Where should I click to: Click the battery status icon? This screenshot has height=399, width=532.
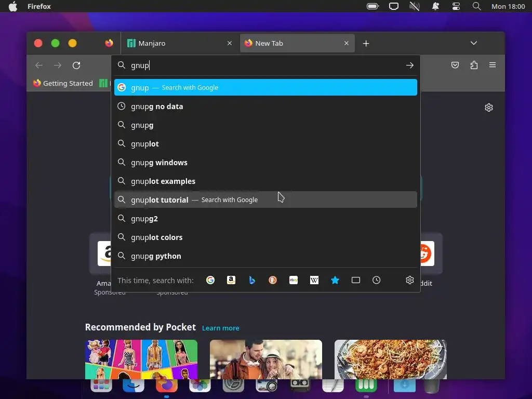373,6
